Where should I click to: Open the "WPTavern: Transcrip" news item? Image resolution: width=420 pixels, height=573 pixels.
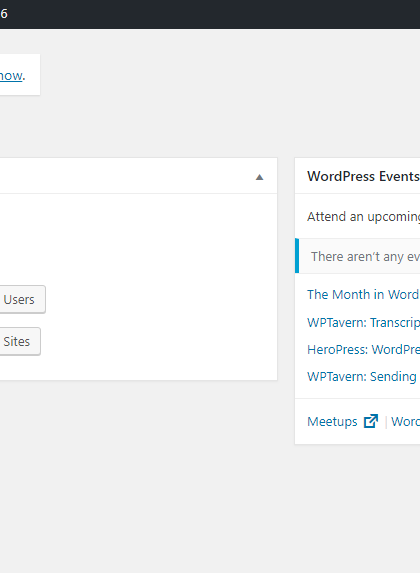tap(363, 323)
